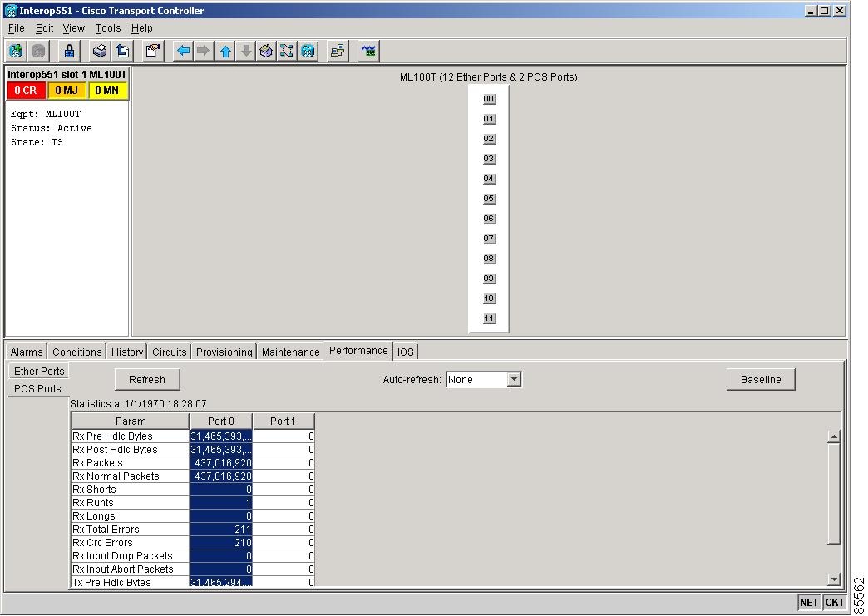Click the 0 MN minor alarm indicator

coord(107,91)
